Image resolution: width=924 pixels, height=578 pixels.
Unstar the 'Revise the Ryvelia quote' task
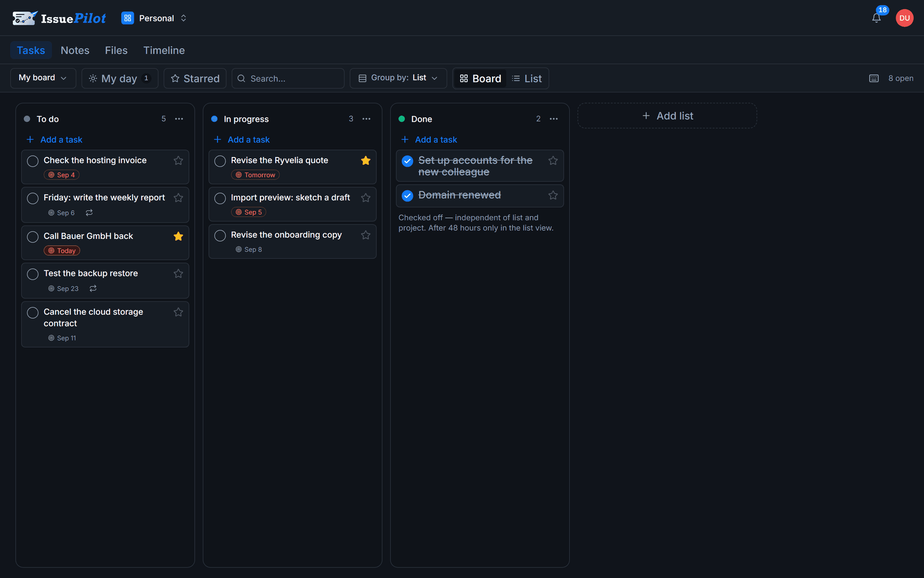click(366, 160)
